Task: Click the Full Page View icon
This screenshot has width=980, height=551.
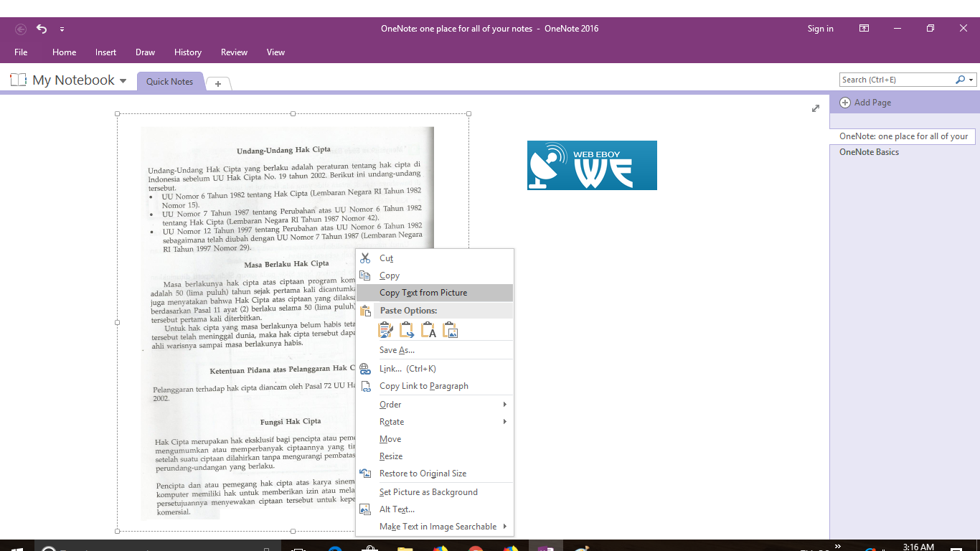Action: point(816,108)
